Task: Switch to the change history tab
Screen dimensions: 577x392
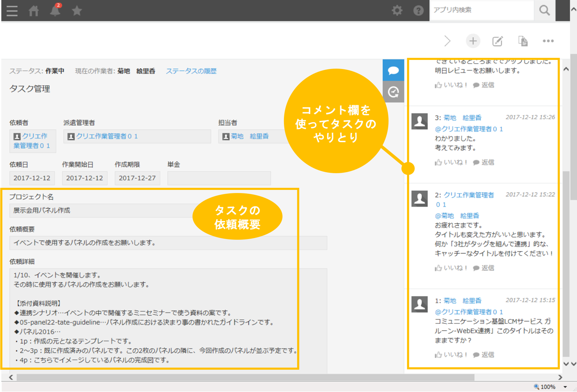Action: (393, 92)
